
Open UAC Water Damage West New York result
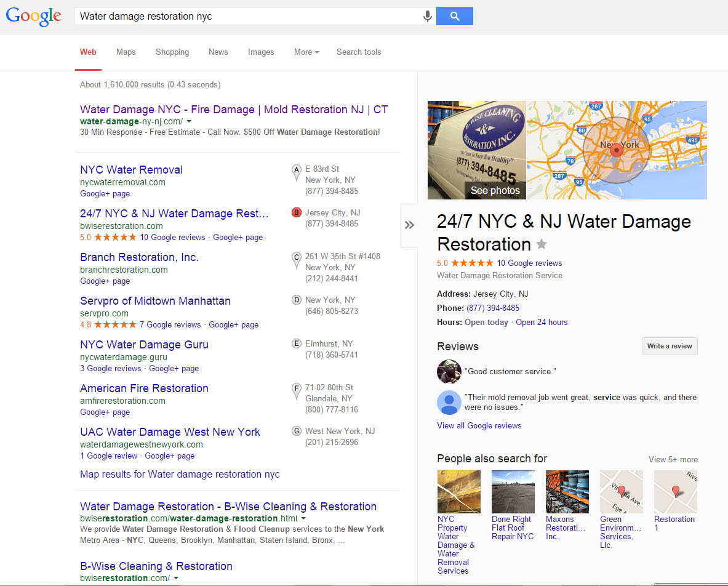pyautogui.click(x=170, y=432)
